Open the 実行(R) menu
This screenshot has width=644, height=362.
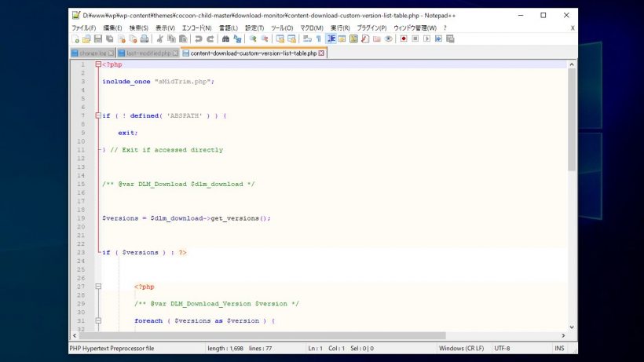point(340,28)
